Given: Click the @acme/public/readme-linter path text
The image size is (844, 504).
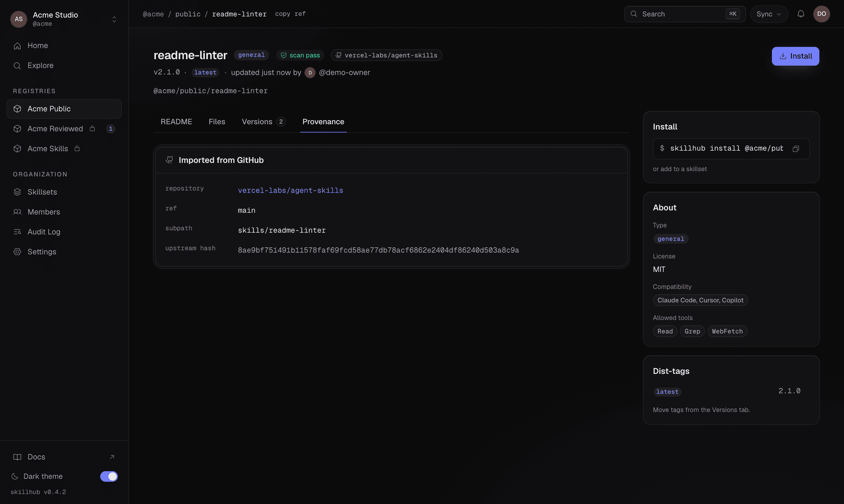Looking at the screenshot, I should [210, 91].
